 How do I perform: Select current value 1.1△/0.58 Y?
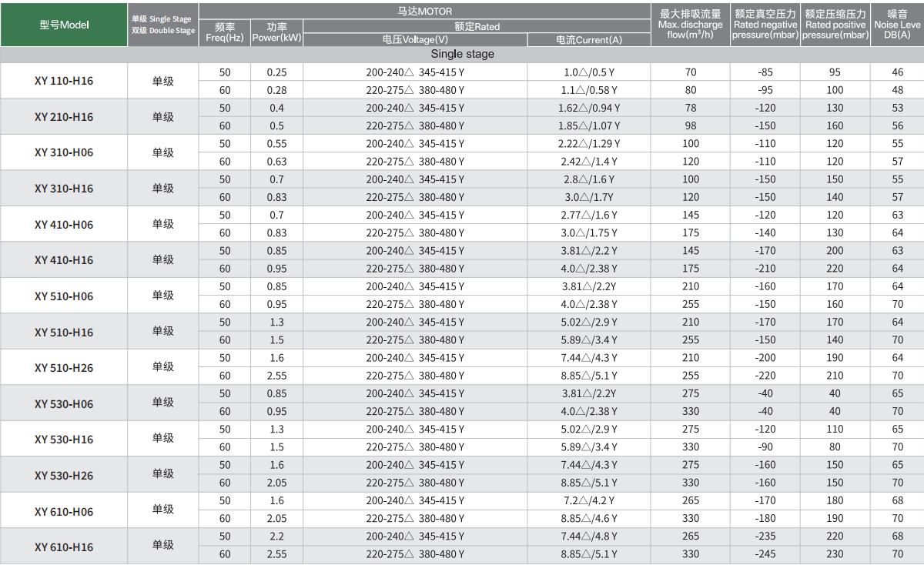(589, 90)
